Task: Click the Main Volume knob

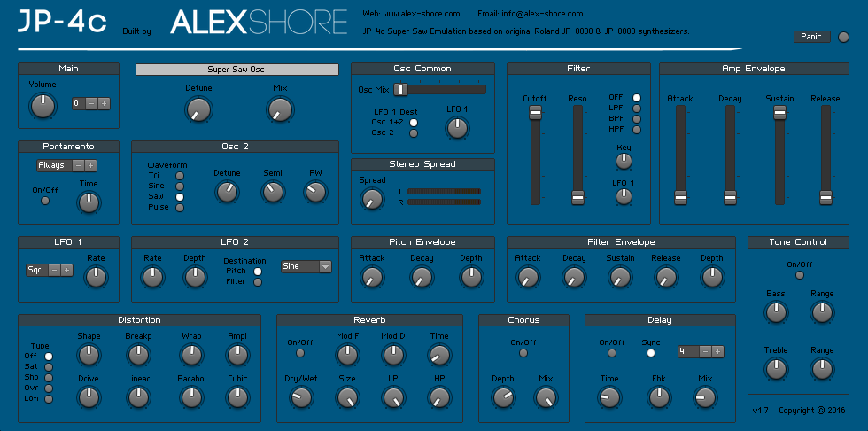Action: (x=43, y=106)
